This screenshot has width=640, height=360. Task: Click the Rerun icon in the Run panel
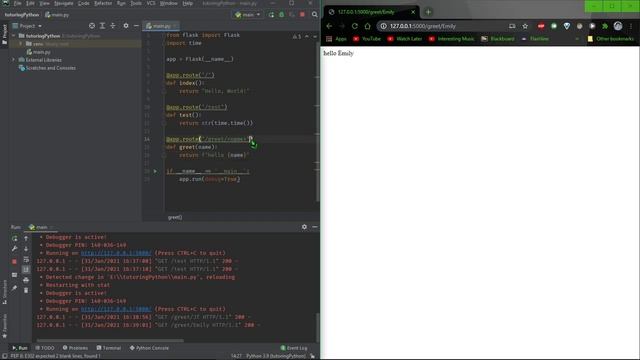coord(15,238)
